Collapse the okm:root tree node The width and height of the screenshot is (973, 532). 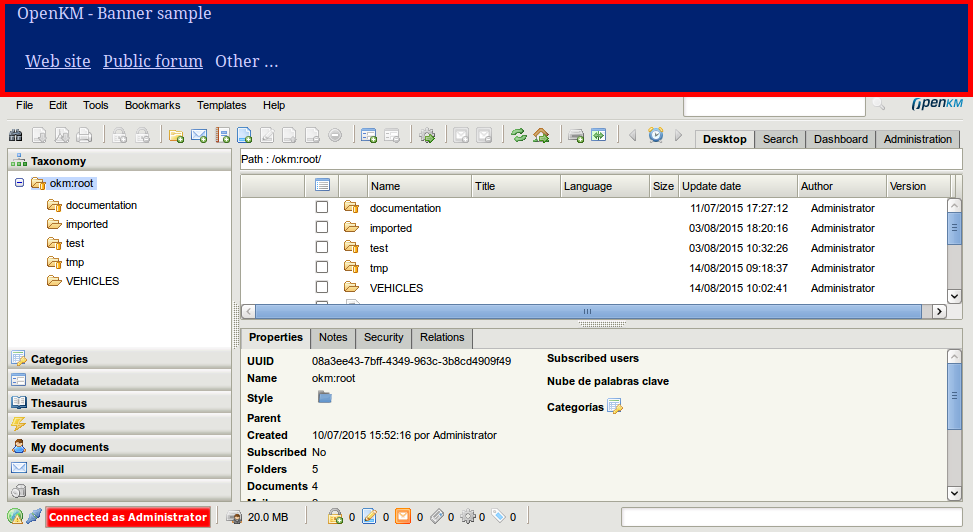19,183
